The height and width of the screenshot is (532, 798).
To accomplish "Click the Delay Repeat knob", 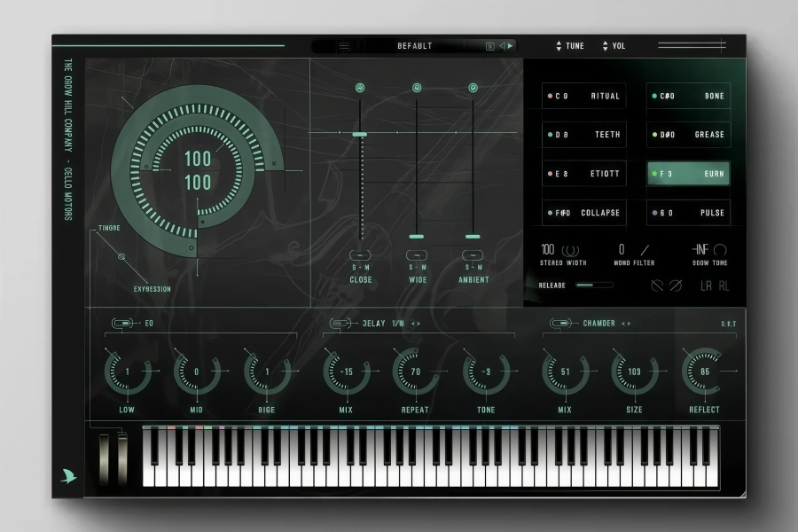I will pyautogui.click(x=415, y=372).
